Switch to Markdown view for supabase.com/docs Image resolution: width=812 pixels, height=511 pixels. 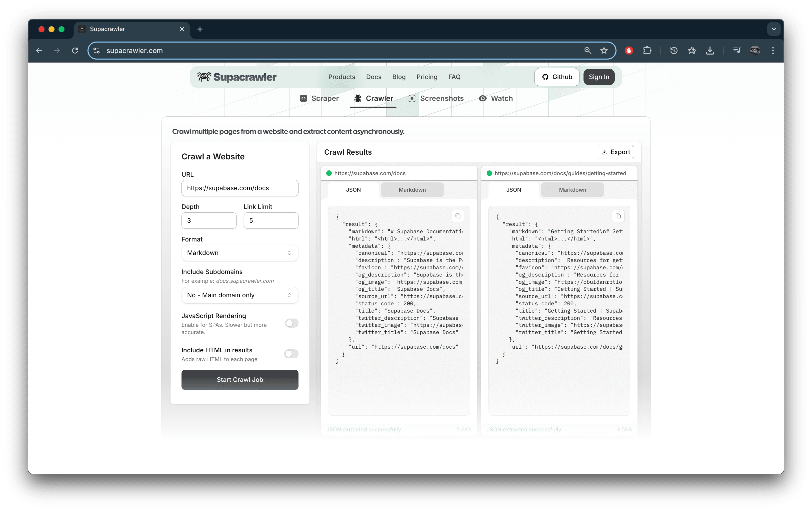(412, 190)
